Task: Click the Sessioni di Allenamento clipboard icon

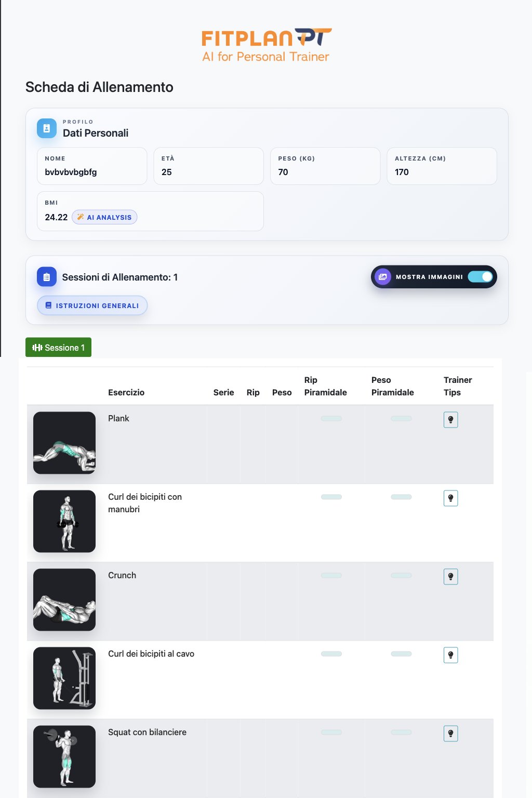Action: point(47,277)
